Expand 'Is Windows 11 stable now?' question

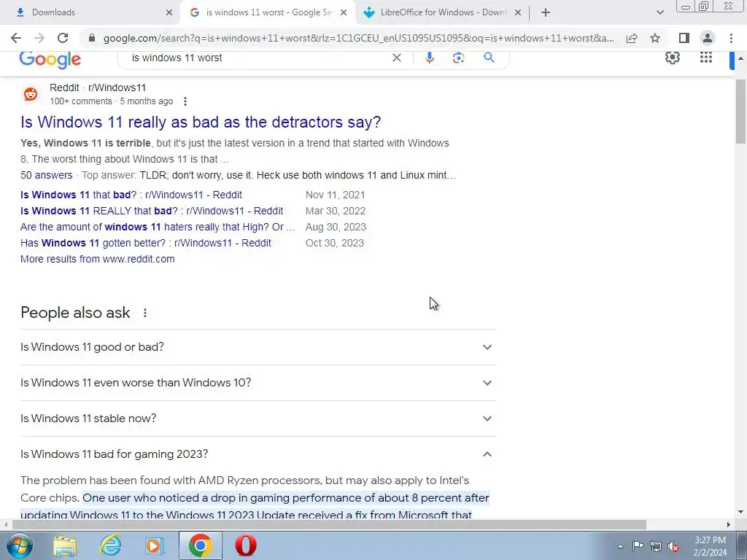click(x=258, y=419)
